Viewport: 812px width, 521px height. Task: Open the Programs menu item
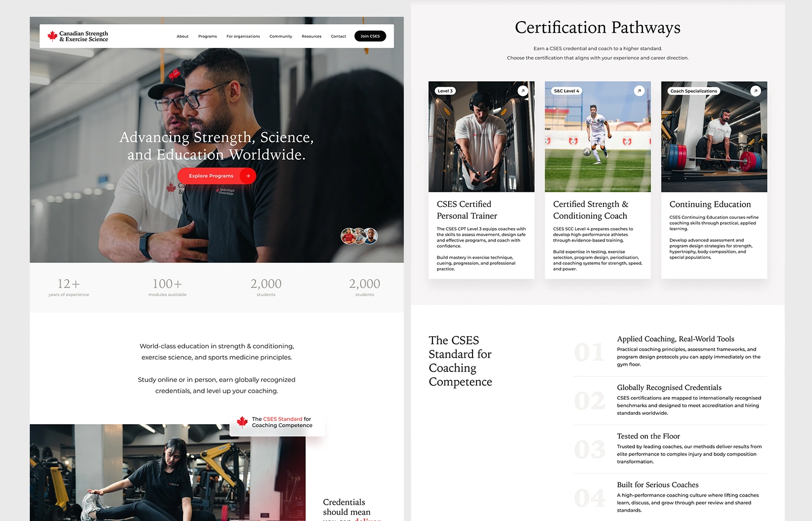(207, 36)
